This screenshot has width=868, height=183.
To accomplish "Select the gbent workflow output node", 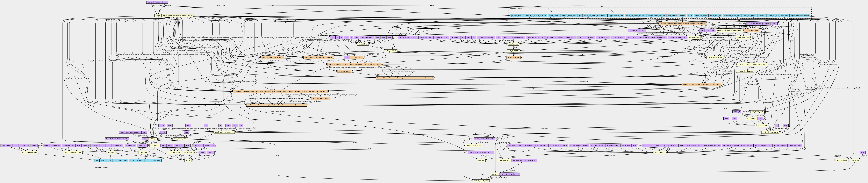I will click(103, 160).
